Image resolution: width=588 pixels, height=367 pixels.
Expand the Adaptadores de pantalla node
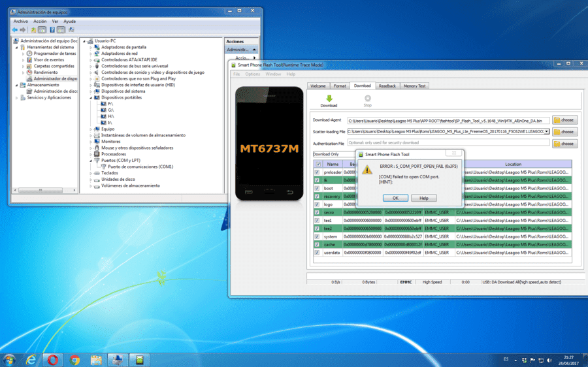(91, 47)
